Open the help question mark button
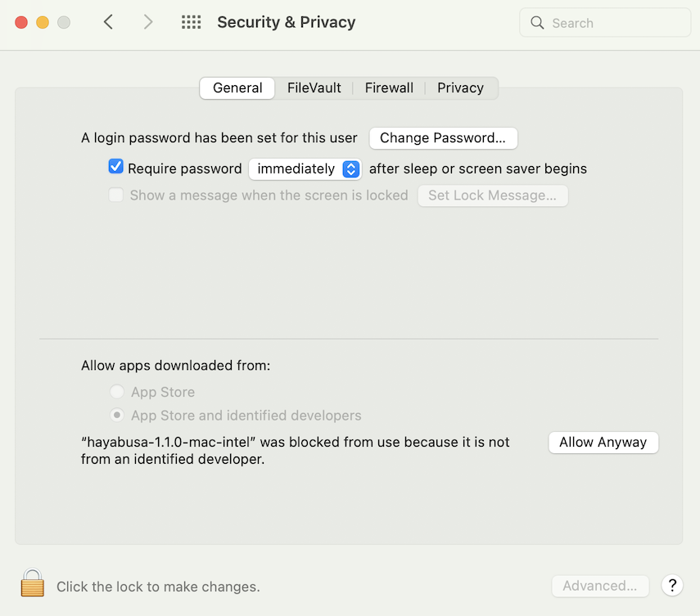The height and width of the screenshot is (616, 700). click(x=672, y=585)
